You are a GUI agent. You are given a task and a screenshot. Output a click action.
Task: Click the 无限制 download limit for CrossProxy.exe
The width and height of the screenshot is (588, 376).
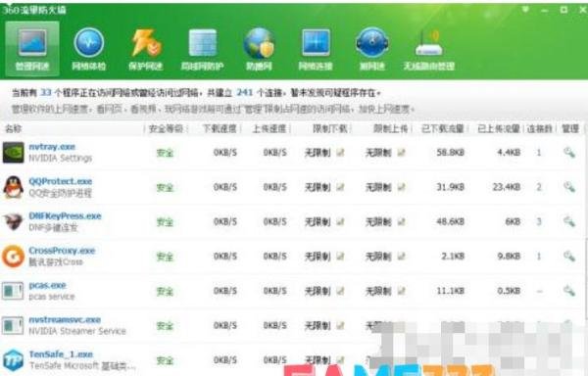pos(318,257)
